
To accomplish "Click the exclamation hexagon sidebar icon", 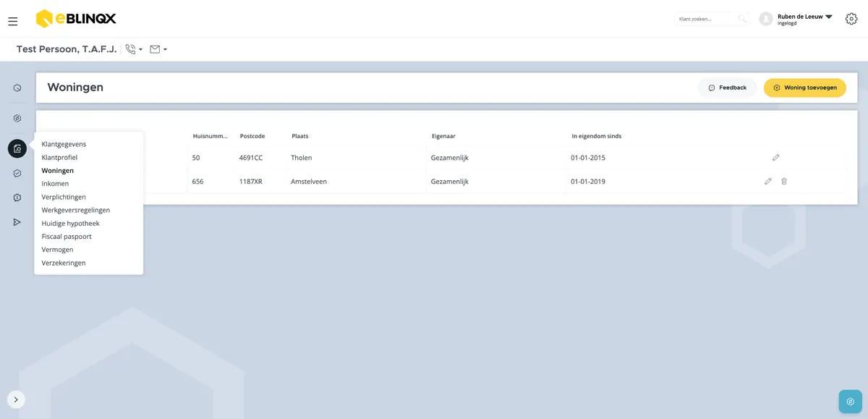I will (x=17, y=198).
